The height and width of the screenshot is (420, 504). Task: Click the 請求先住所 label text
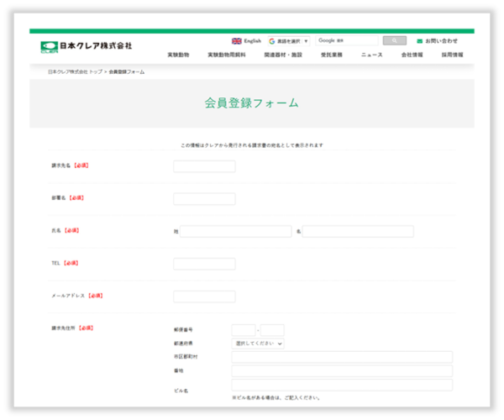[x=63, y=328]
